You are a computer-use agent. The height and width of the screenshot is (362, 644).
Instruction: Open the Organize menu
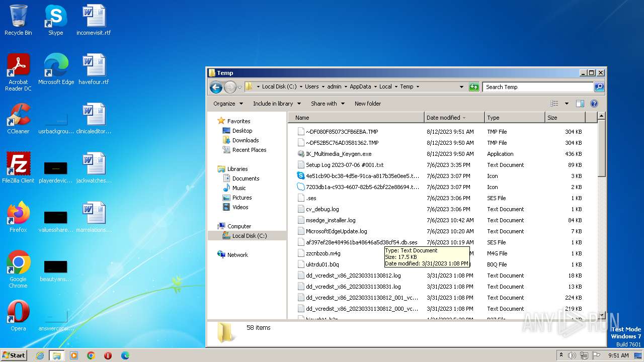pos(228,104)
